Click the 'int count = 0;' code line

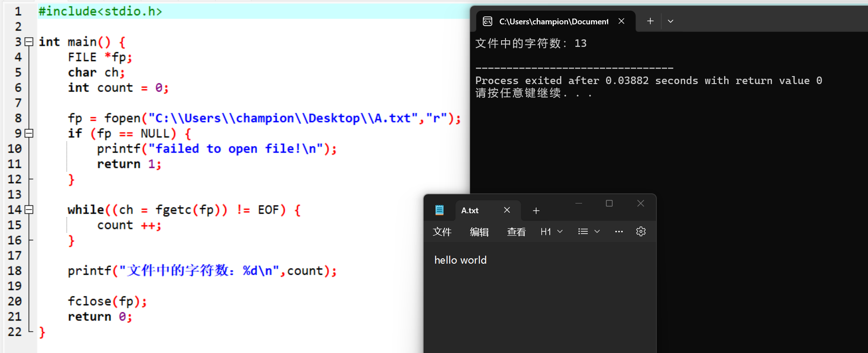(x=118, y=88)
